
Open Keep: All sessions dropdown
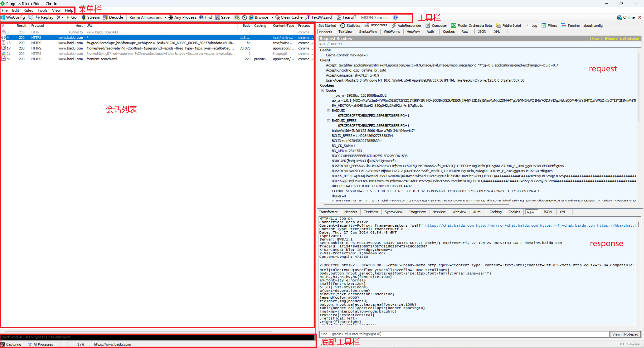pyautogui.click(x=148, y=18)
